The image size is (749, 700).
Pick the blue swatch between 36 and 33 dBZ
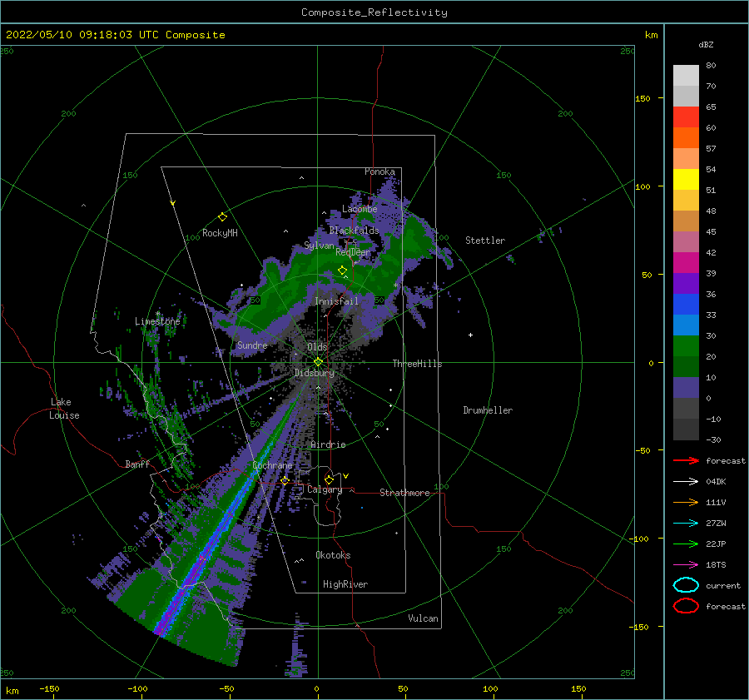click(x=686, y=305)
